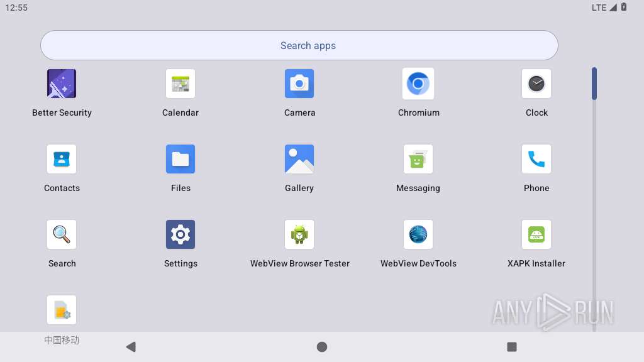Launch the Calendar app
This screenshot has width=644, height=362.
pyautogui.click(x=180, y=84)
